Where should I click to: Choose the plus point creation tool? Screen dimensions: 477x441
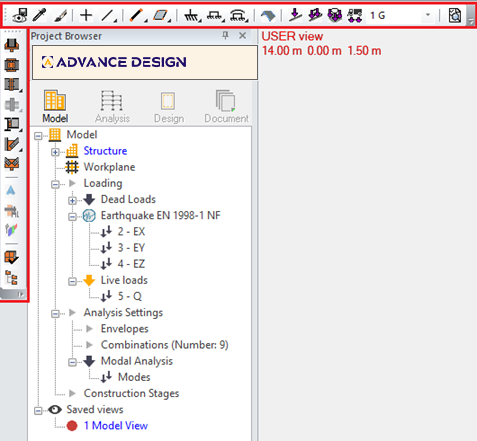[x=86, y=15]
